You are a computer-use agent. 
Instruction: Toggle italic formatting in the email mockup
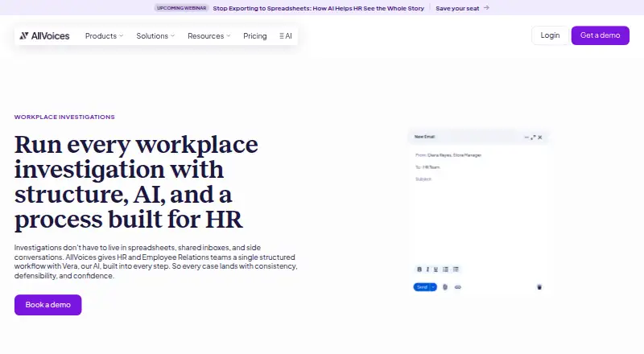click(427, 270)
